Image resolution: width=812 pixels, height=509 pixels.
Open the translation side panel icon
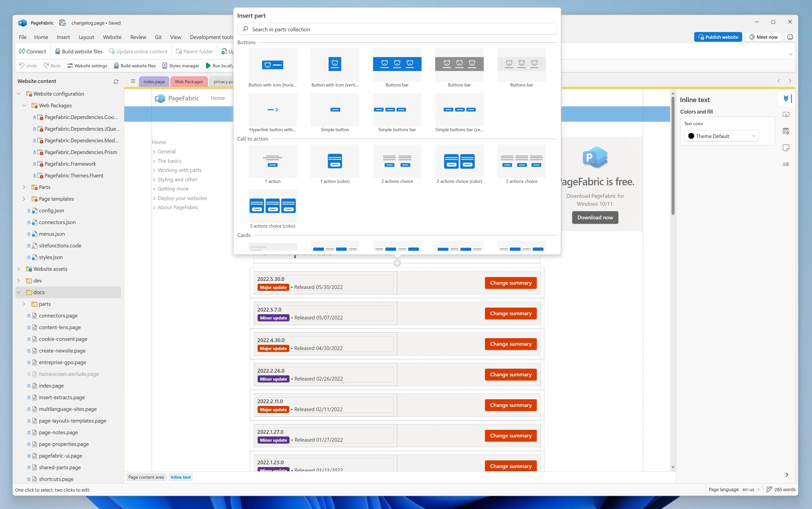[x=786, y=164]
